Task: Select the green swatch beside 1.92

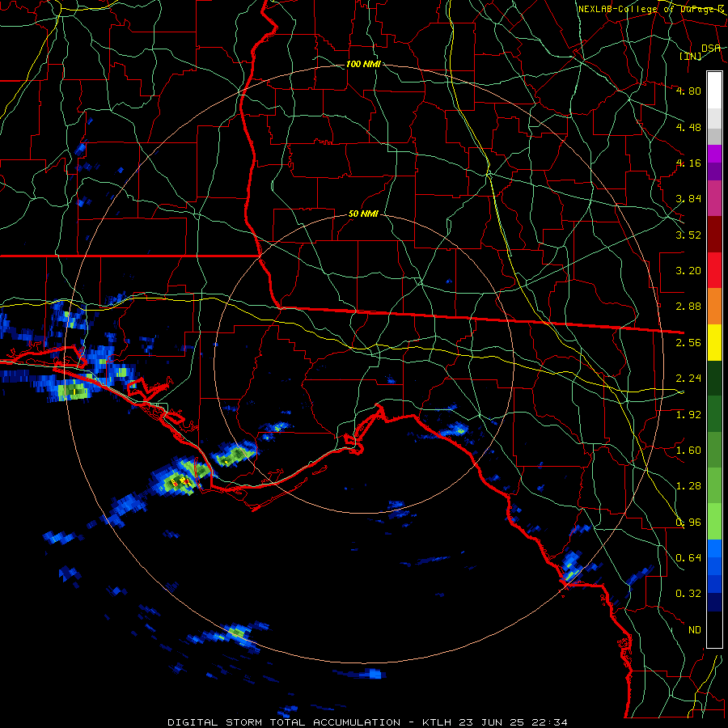Action: [x=714, y=414]
